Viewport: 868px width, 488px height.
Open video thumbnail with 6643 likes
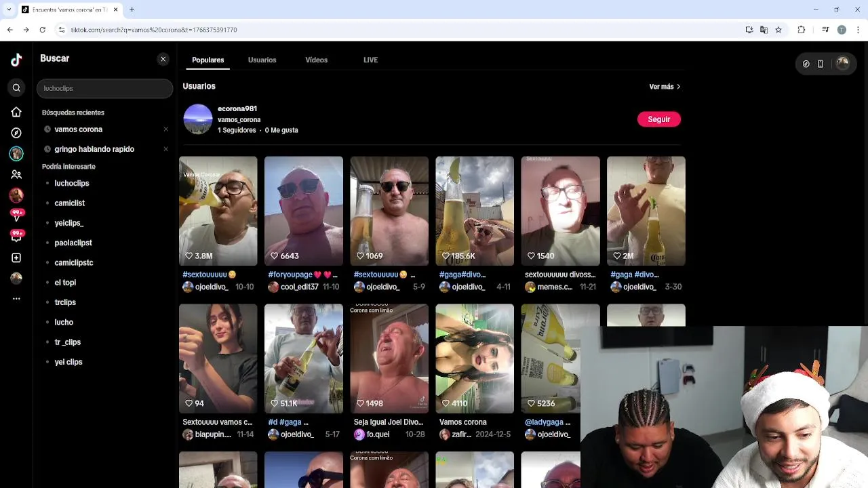pyautogui.click(x=304, y=211)
